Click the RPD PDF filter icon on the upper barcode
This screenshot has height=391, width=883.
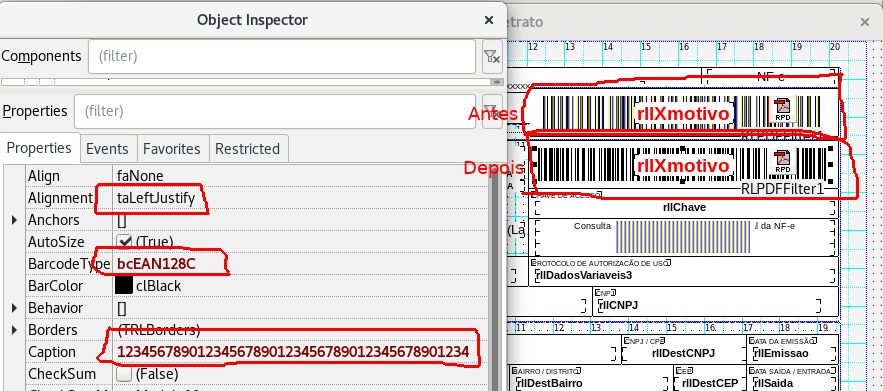tap(783, 109)
